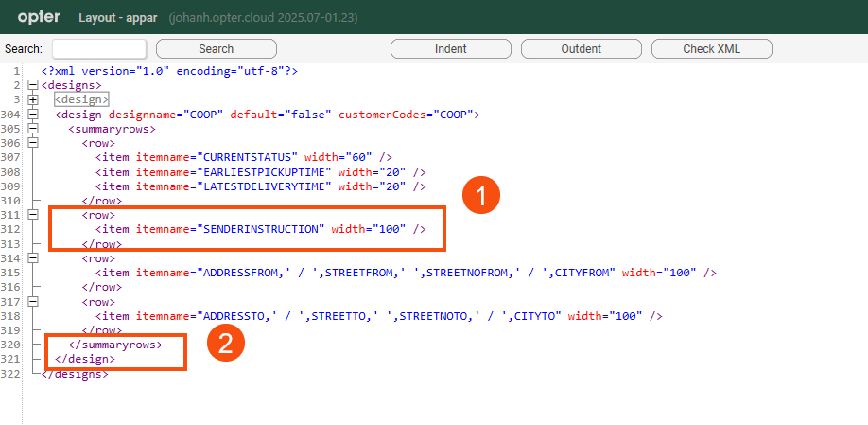This screenshot has width=868, height=425.
Task: Collapse the SENDERINSTRUCTION row on line 311
Action: click(x=33, y=215)
